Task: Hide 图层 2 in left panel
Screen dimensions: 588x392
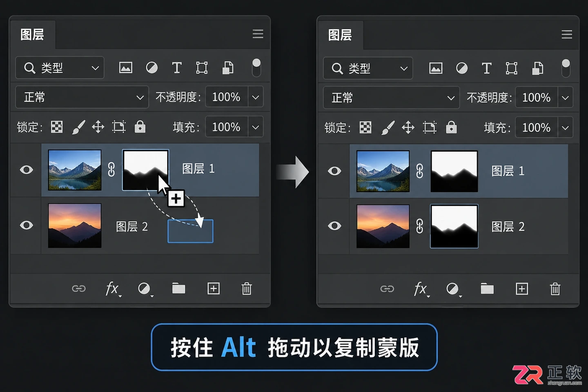Action: point(27,225)
